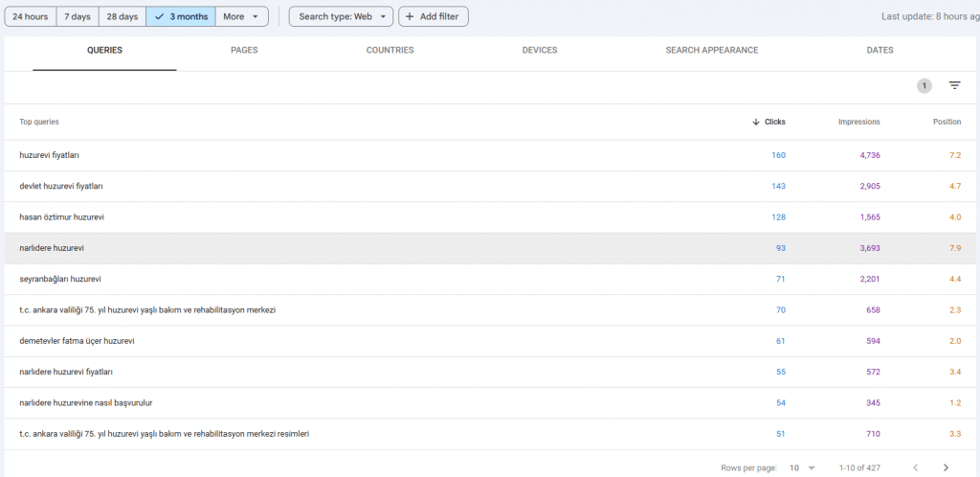Click the position value 7.9

coord(955,248)
